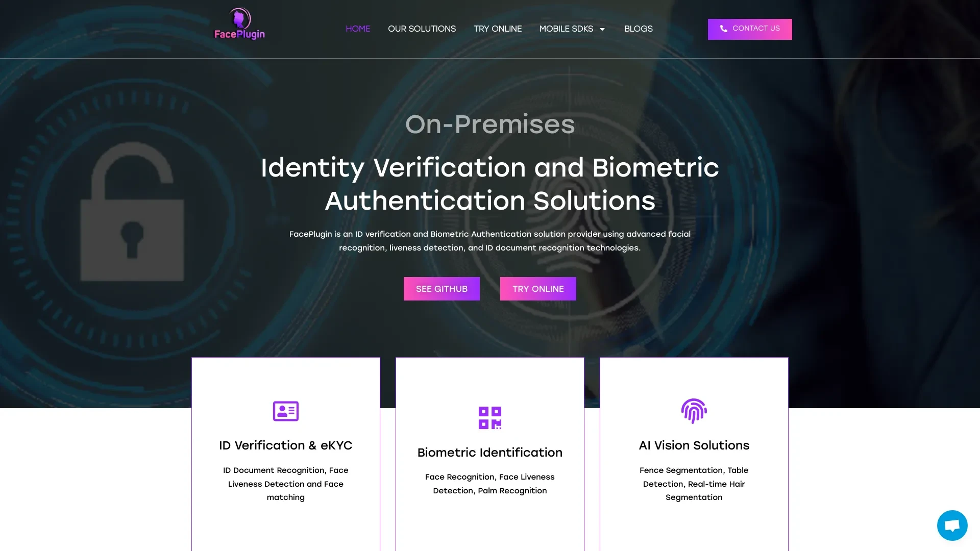Expand the Mobile SDKs dropdown menu
This screenshot has height=551, width=980.
coord(573,28)
